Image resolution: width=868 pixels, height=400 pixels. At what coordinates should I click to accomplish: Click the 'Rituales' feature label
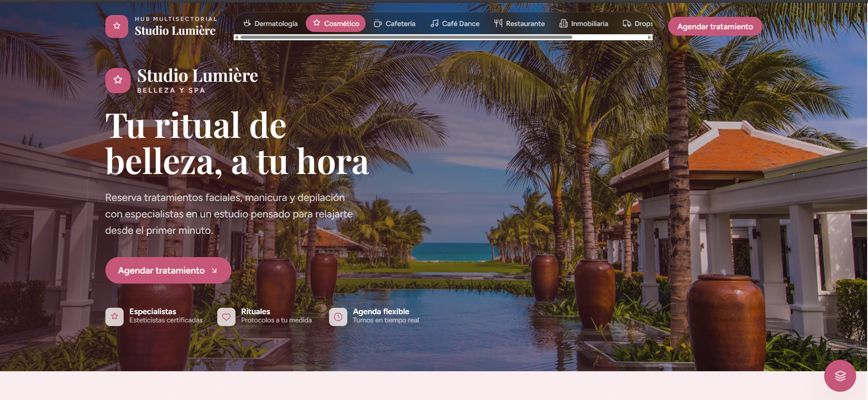point(256,311)
